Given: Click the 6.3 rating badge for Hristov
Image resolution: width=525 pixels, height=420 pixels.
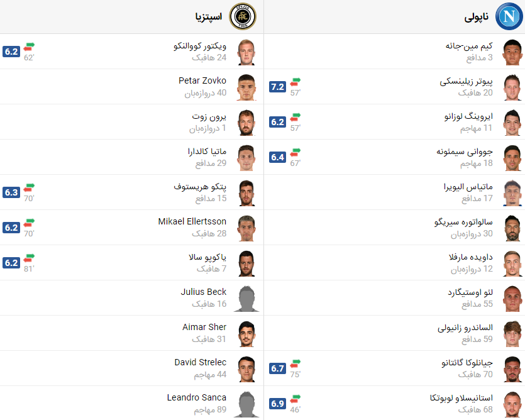Looking at the screenshot, I should [11, 192].
